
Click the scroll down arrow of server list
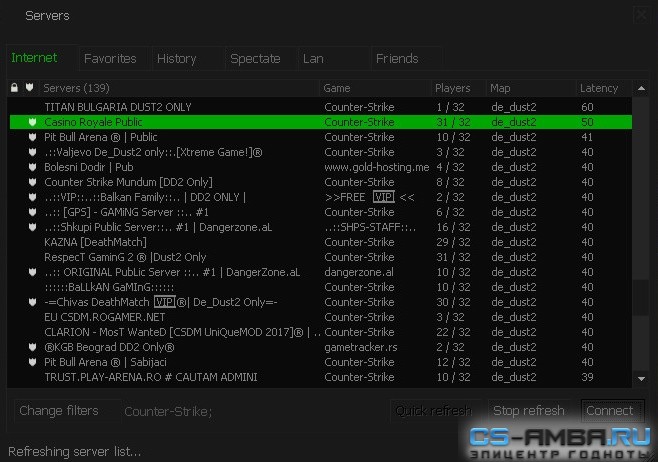[641, 379]
